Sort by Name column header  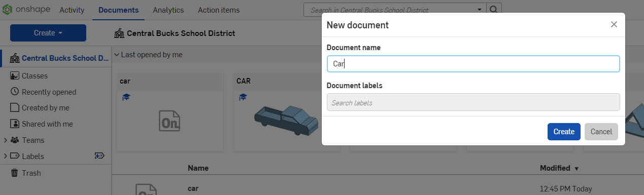pyautogui.click(x=198, y=168)
